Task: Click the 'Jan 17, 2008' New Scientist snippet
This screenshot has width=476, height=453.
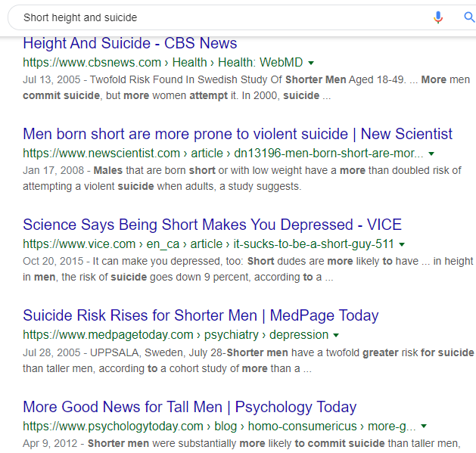Action: click(242, 178)
